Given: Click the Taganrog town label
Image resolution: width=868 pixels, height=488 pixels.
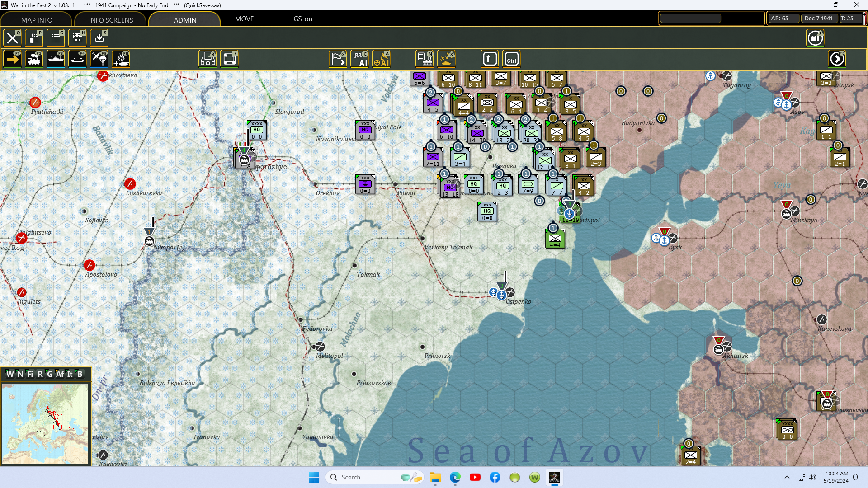Looking at the screenshot, I should tap(736, 85).
